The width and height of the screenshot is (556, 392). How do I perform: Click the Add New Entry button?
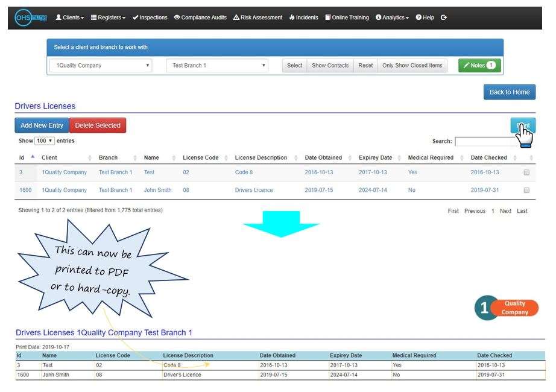42,125
